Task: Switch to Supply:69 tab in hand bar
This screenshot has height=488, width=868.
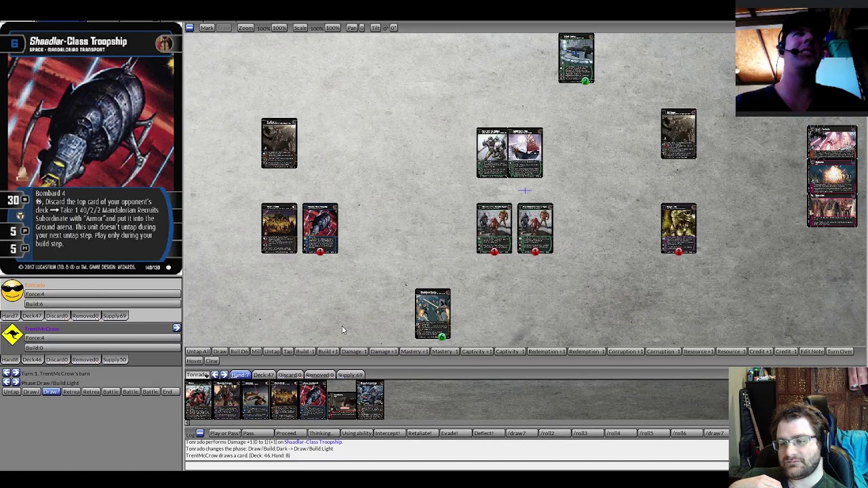Action: (x=351, y=375)
